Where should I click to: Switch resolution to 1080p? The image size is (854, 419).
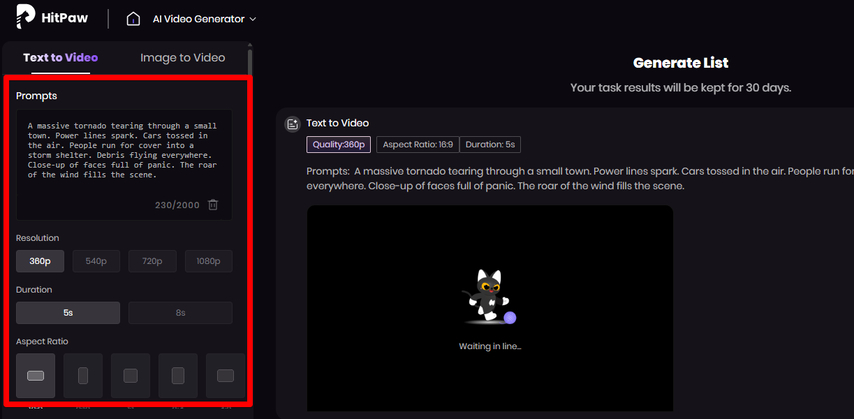pos(209,261)
